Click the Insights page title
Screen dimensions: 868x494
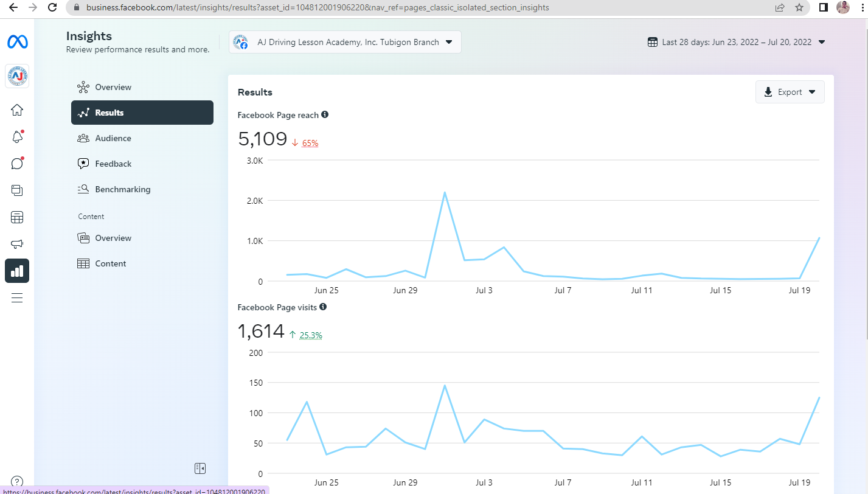[89, 36]
